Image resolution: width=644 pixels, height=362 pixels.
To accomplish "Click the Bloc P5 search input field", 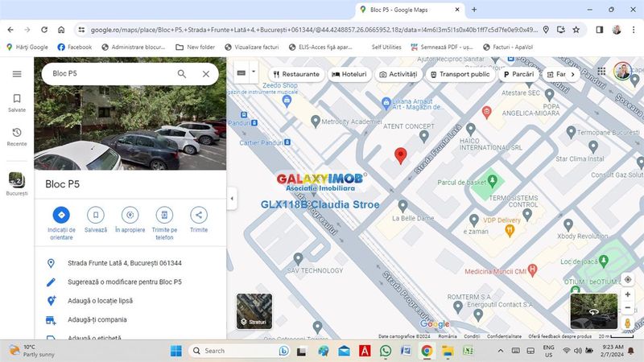I will pos(109,74).
